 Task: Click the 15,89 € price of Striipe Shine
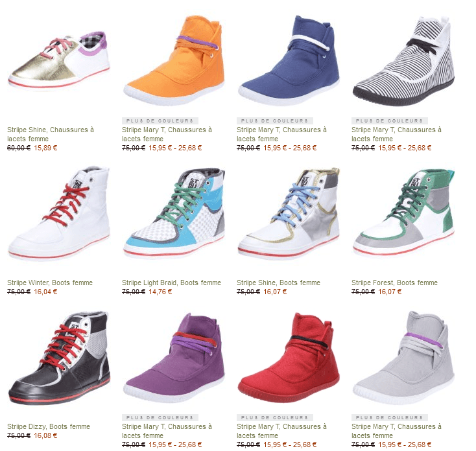pyautogui.click(x=45, y=148)
